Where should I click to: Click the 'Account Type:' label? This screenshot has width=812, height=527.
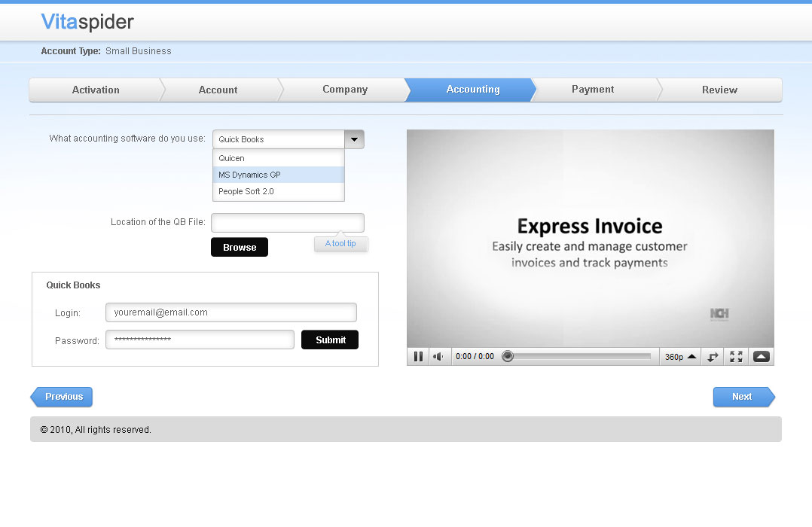(71, 51)
